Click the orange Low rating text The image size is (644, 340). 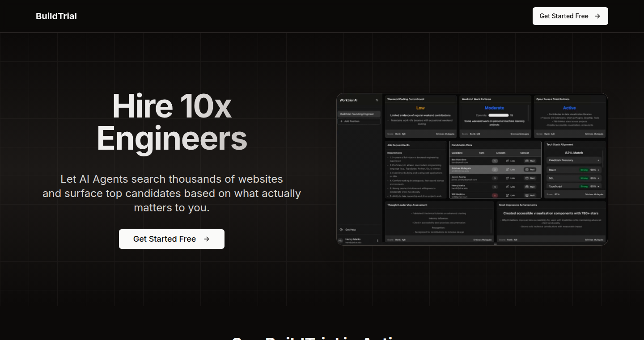click(420, 108)
